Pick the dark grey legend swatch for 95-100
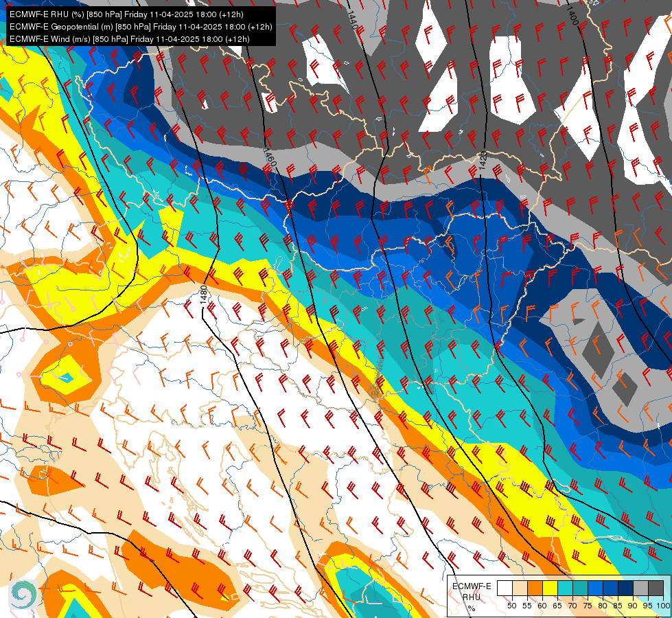The width and height of the screenshot is (672, 618). click(x=656, y=588)
